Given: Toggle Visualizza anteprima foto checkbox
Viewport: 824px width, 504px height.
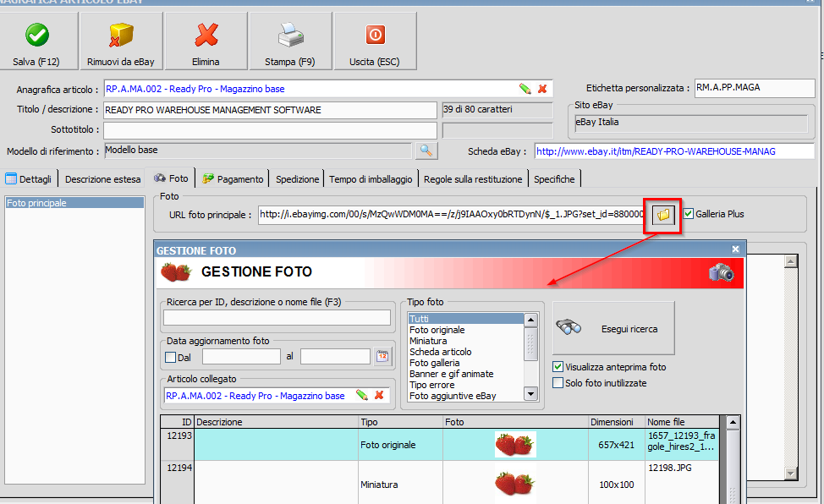Looking at the screenshot, I should point(558,367).
